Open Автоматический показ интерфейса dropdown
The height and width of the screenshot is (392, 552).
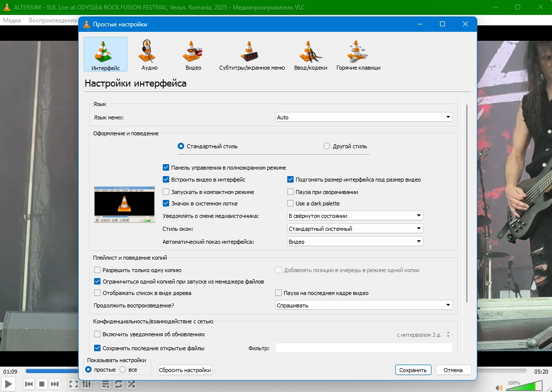355,242
